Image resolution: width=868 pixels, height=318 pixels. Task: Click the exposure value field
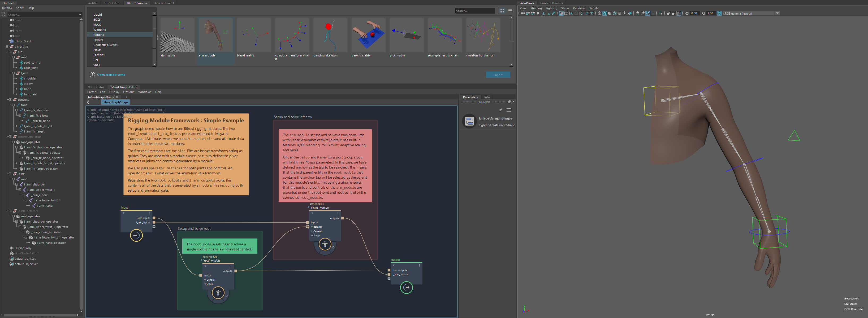694,14
